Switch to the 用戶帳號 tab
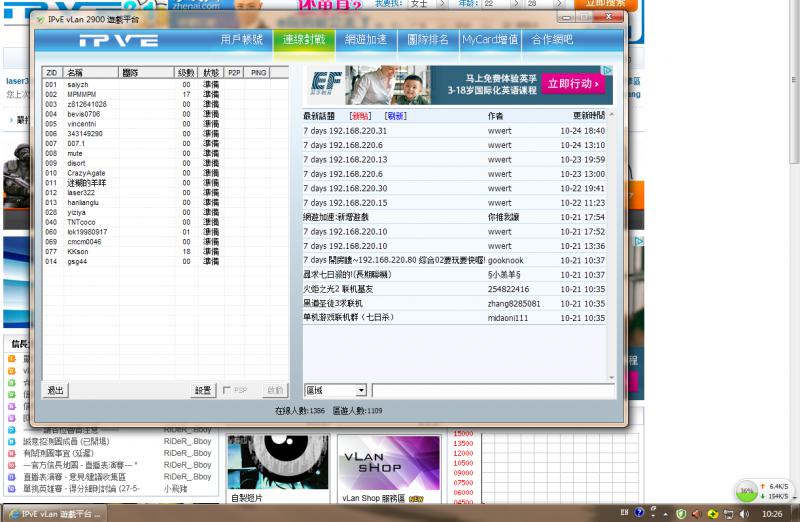Viewport: 800px width, 522px height. click(241, 40)
